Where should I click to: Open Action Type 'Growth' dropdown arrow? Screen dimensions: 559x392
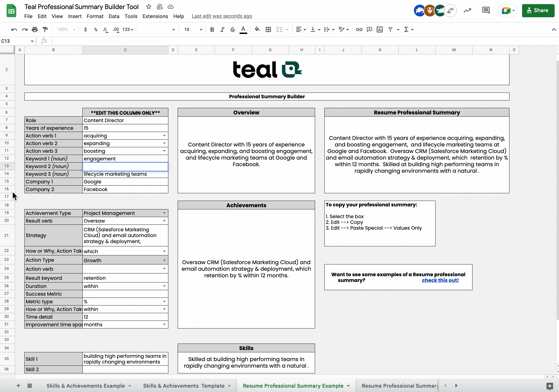164,260
